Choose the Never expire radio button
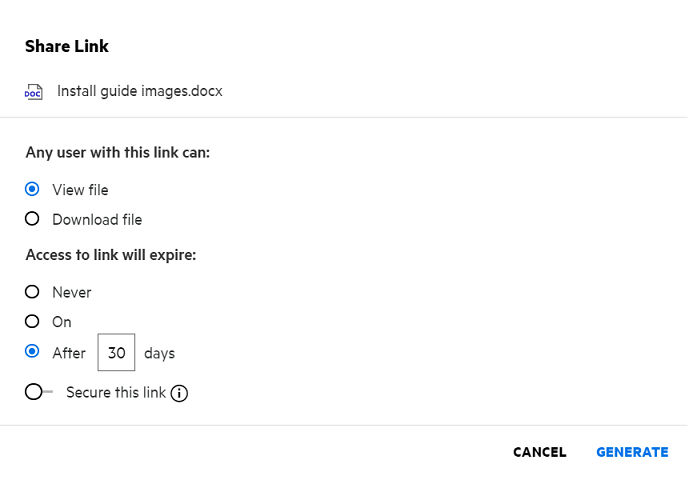The height and width of the screenshot is (484, 689). pos(32,292)
